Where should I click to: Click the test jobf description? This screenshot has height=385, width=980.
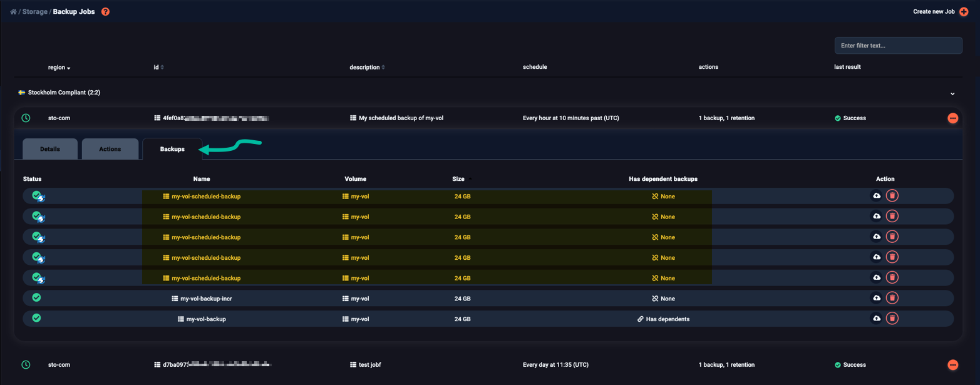369,365
